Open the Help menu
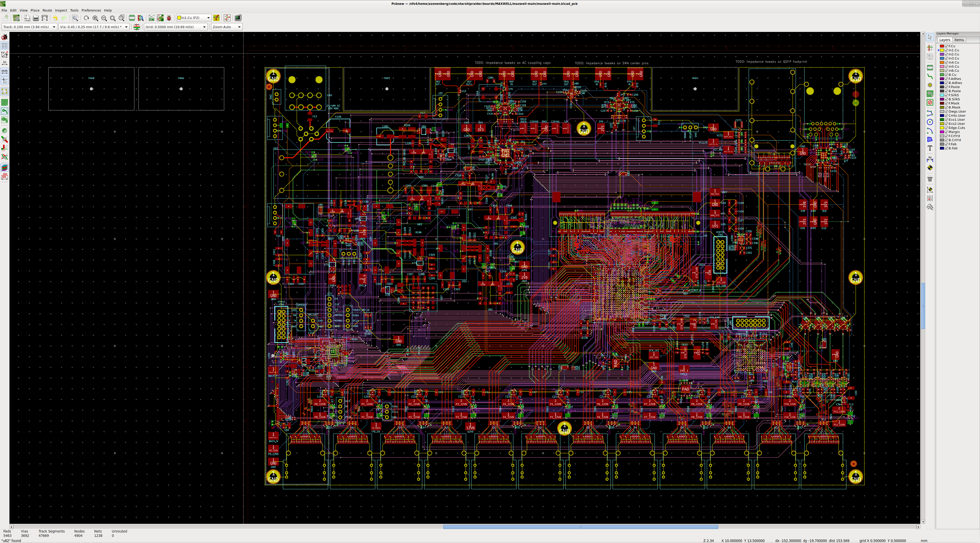 [x=108, y=10]
